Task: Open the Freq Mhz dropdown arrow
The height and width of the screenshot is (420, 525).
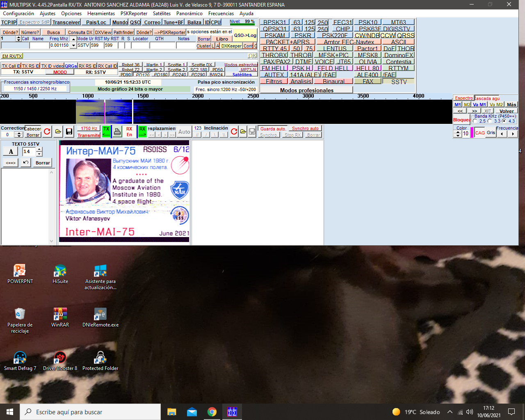Action: coord(73,46)
